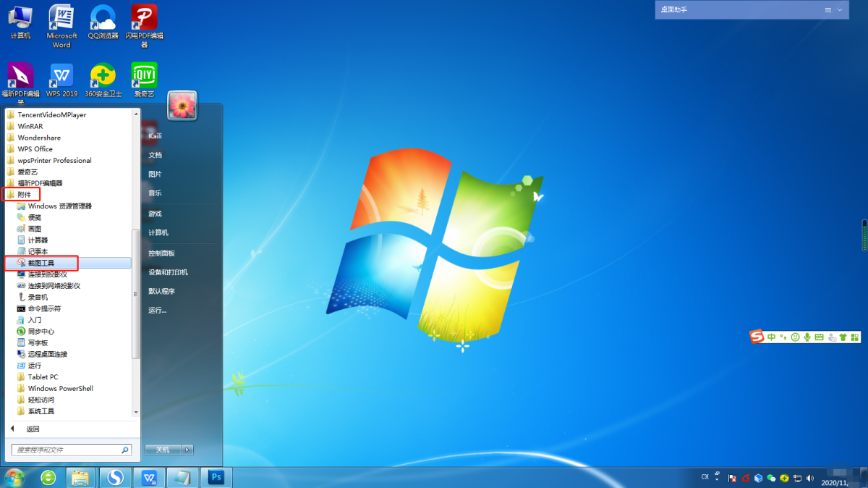
Task: Open 画图 (Paint) in the start menu
Action: 35,229
